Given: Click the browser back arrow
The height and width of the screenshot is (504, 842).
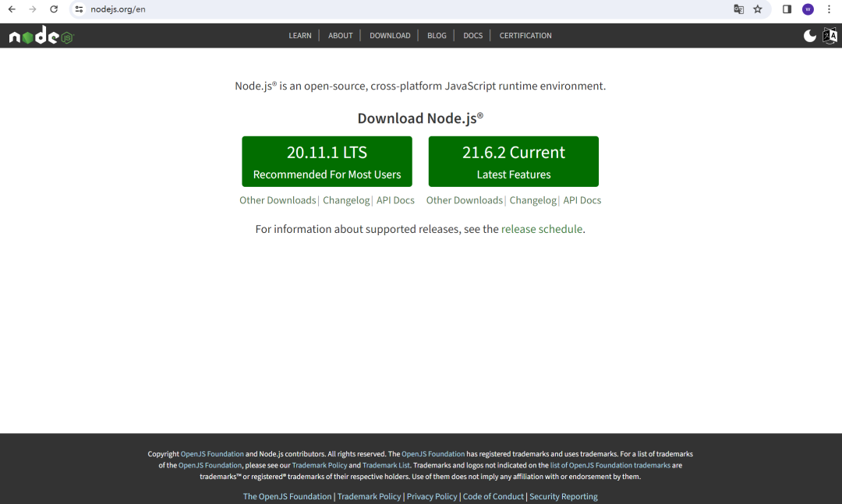Looking at the screenshot, I should (x=12, y=9).
